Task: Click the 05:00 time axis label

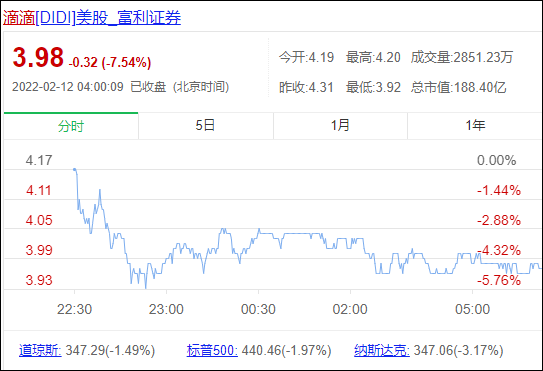Action: point(472,309)
